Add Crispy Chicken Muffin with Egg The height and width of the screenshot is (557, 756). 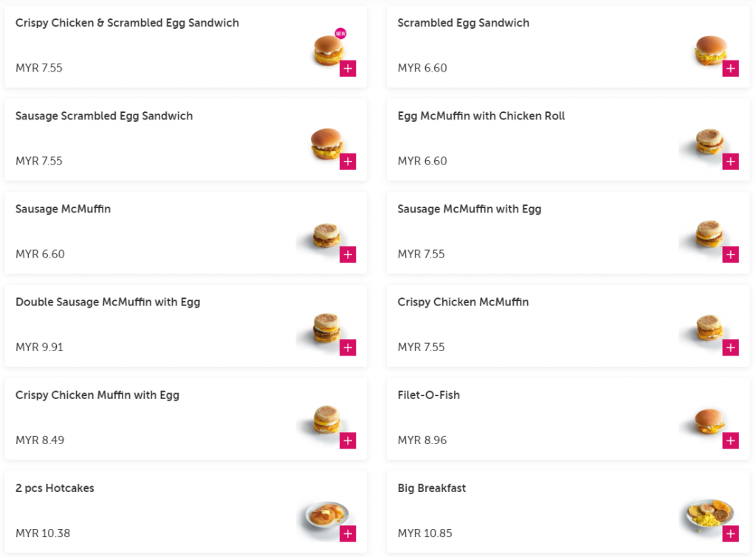[348, 440]
